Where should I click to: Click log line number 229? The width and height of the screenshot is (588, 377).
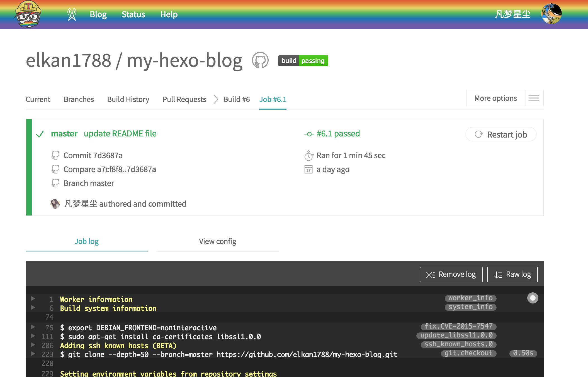click(47, 374)
